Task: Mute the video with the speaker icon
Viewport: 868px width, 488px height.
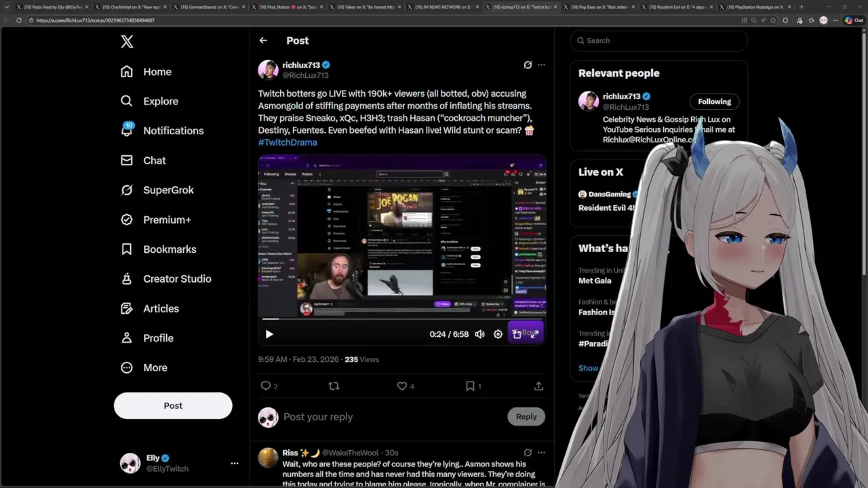Action: (x=479, y=334)
